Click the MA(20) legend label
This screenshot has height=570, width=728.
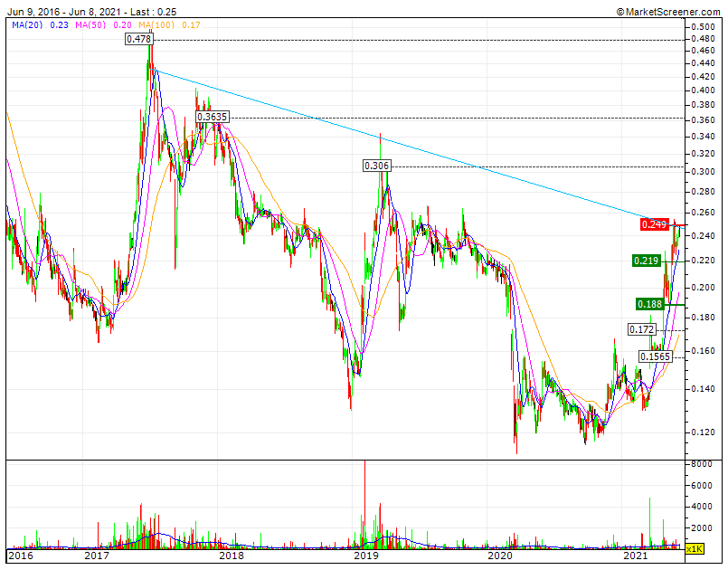pyautogui.click(x=27, y=25)
